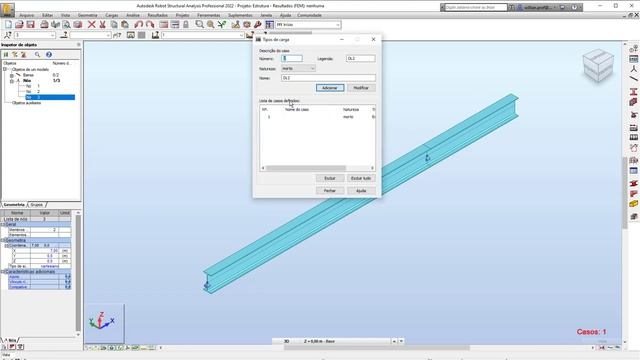This screenshot has height=360, width=640.
Task: Select 'Objetos auxiliares' tree item
Action: [x=26, y=103]
